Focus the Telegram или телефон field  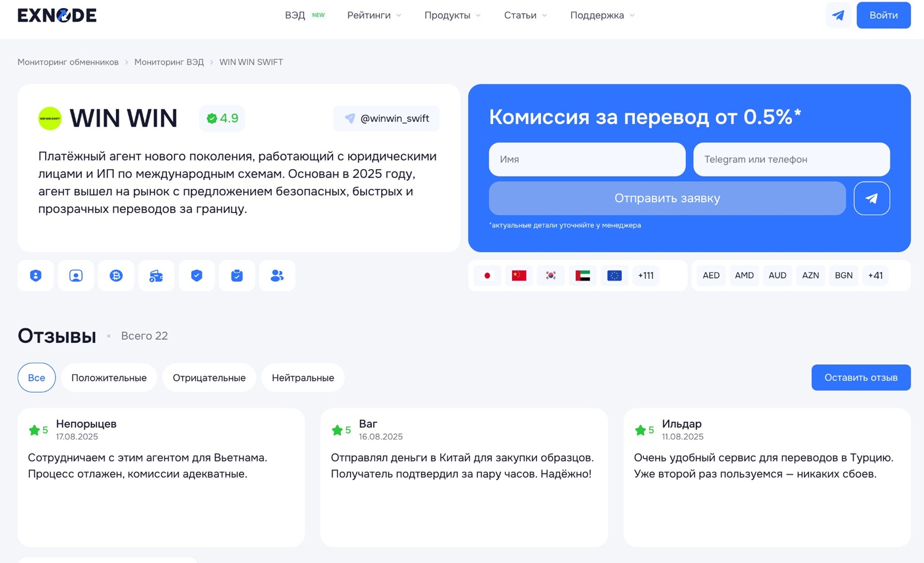[791, 159]
